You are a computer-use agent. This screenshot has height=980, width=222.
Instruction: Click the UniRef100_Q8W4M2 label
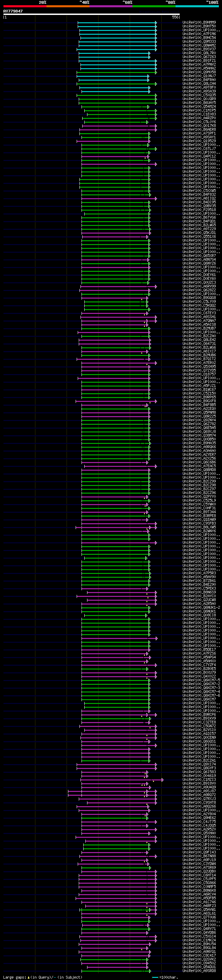199,45
